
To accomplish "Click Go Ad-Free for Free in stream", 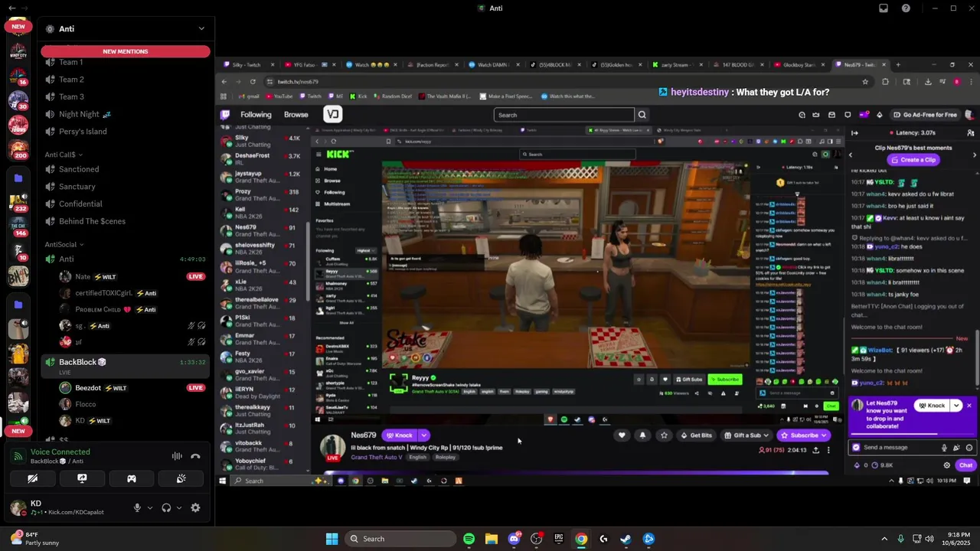I will [926, 115].
